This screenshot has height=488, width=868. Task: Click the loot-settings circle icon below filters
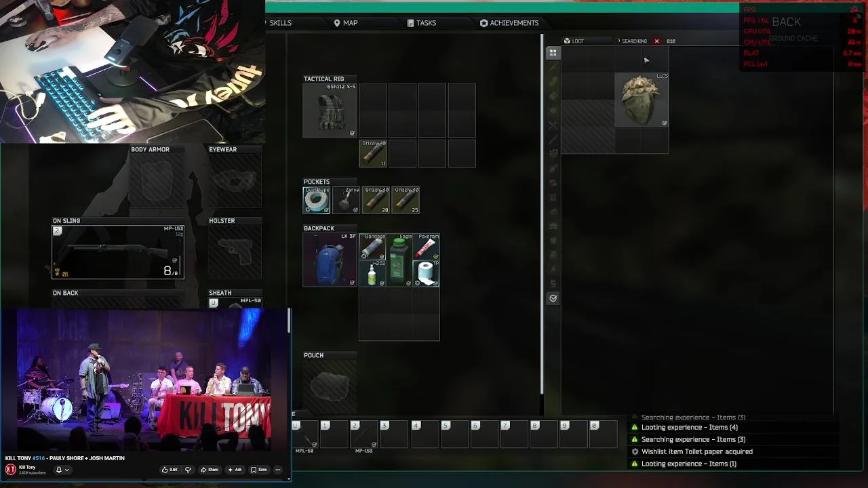click(x=553, y=298)
